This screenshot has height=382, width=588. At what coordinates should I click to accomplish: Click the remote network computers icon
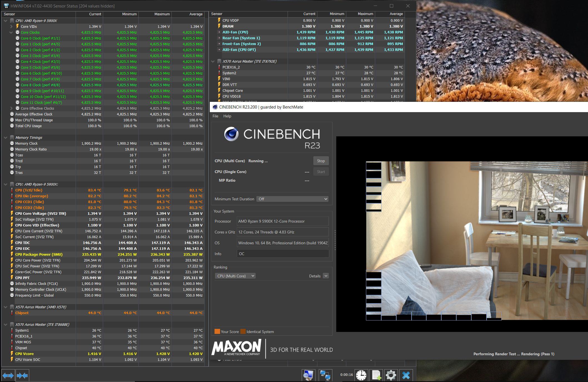coord(325,375)
